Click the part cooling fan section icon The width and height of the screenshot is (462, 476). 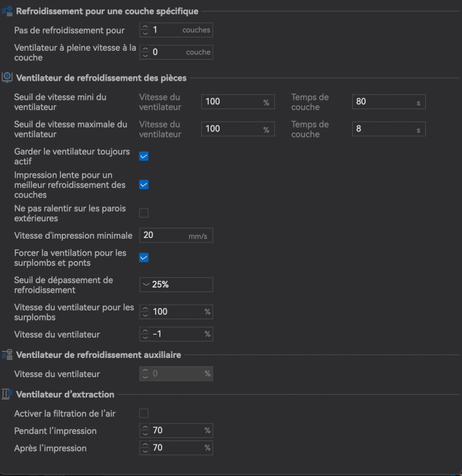coord(7,78)
